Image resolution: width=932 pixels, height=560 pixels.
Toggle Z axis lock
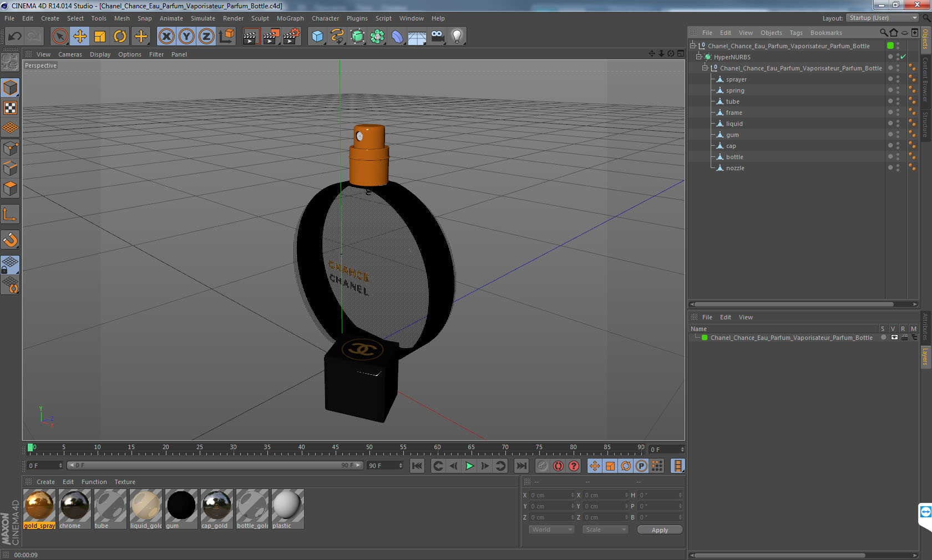[206, 37]
